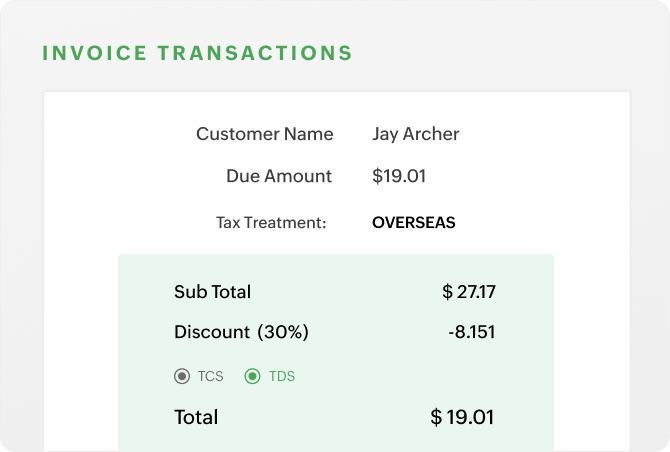
Task: Select the OVERSEAS tax treatment value
Action: 413,223
